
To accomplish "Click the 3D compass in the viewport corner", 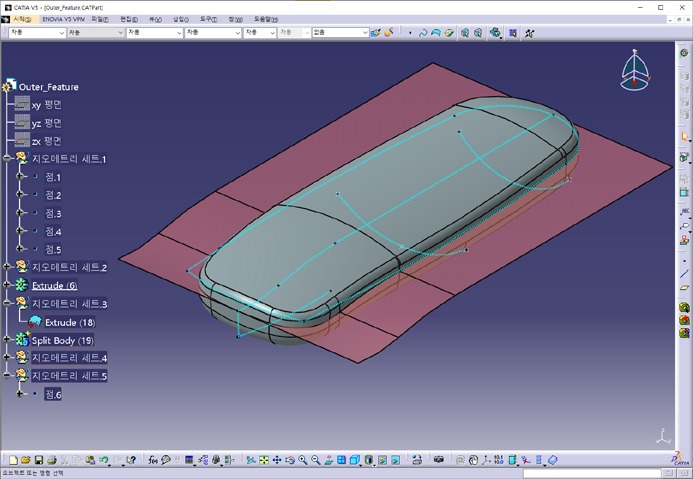I will tap(634, 73).
